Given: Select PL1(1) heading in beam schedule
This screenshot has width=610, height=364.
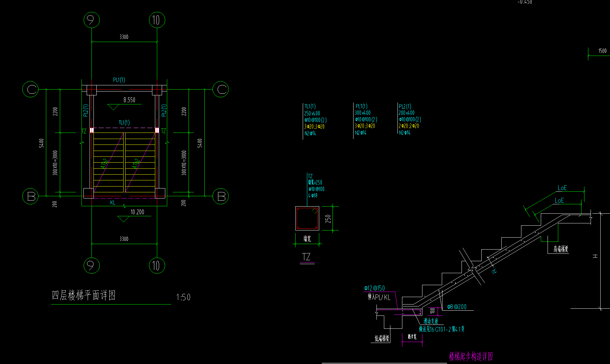Looking at the screenshot, I should pos(361,106).
